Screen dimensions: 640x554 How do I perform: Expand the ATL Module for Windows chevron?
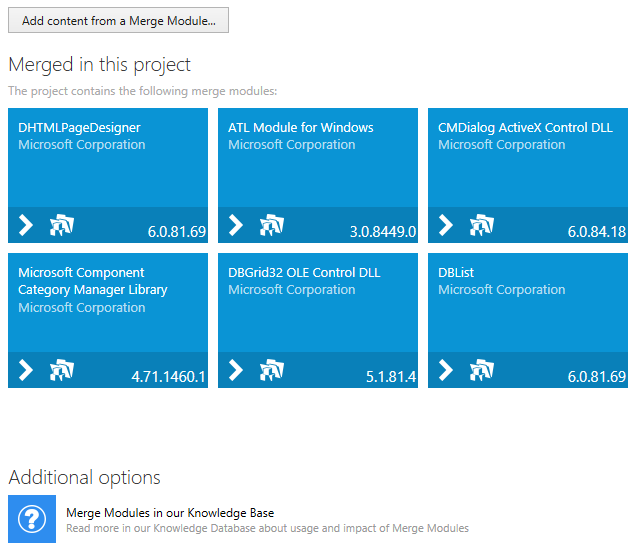tap(237, 225)
